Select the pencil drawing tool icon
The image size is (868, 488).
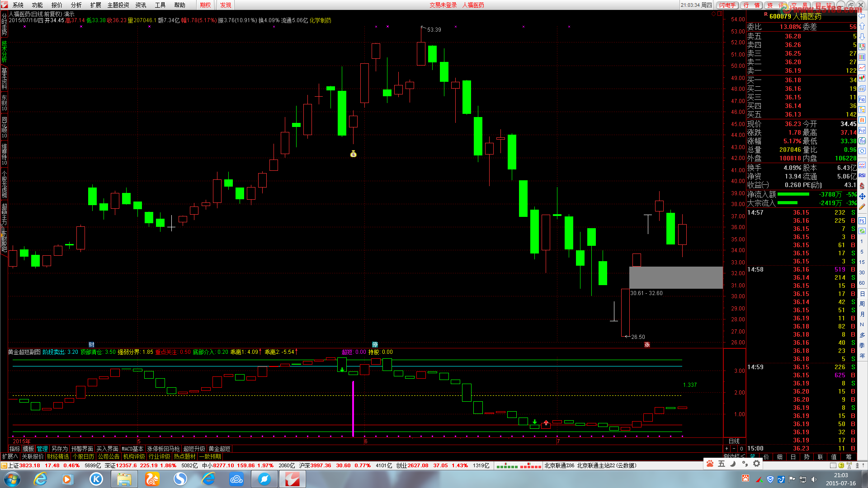tap(862, 206)
